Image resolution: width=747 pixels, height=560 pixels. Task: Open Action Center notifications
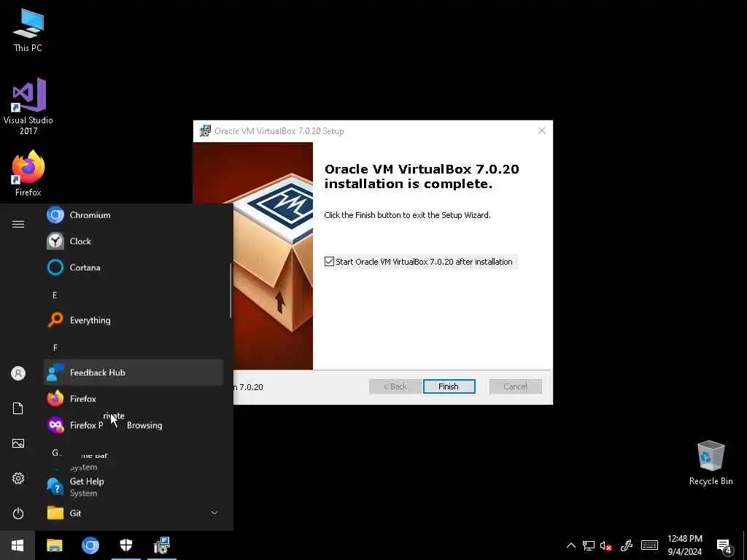point(724,545)
